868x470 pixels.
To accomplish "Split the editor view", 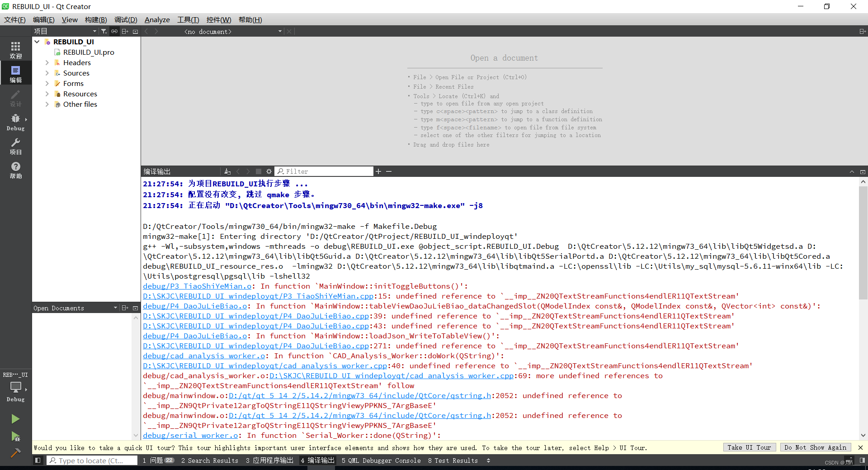I will coord(863,31).
